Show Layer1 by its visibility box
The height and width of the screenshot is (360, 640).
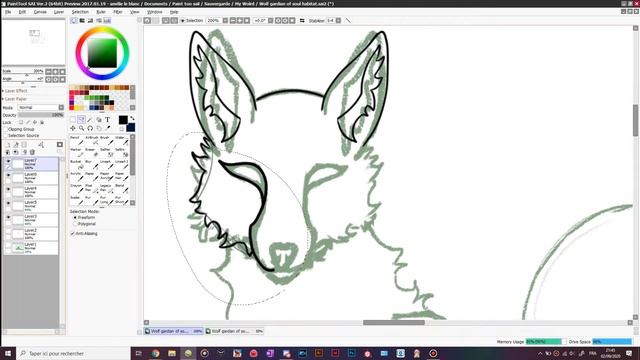[x=8, y=245]
